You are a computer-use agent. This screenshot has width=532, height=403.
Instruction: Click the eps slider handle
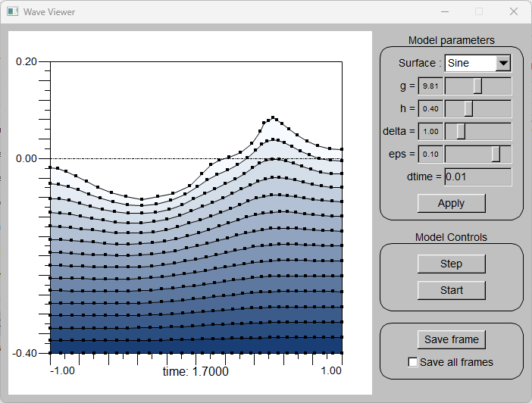pos(496,155)
